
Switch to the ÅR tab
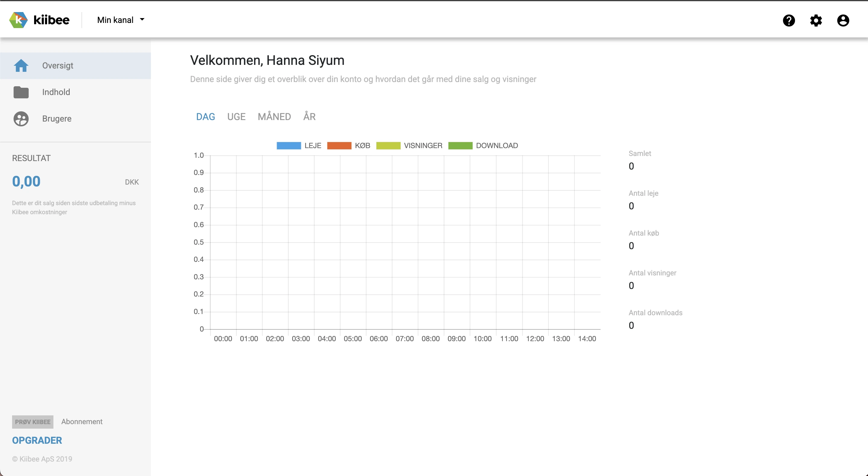(309, 116)
